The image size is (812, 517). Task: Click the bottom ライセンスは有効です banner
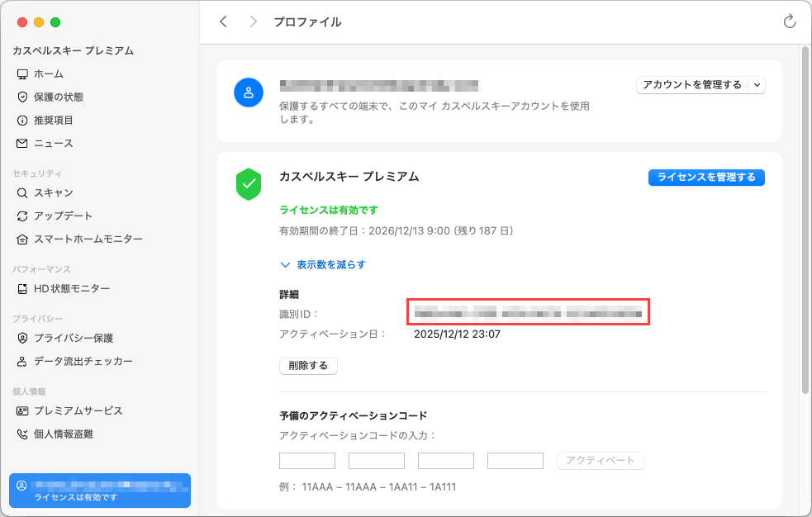point(100,491)
